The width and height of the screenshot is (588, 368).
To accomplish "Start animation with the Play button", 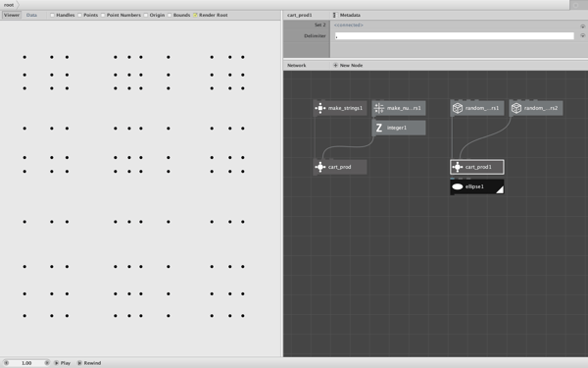I will tap(63, 363).
